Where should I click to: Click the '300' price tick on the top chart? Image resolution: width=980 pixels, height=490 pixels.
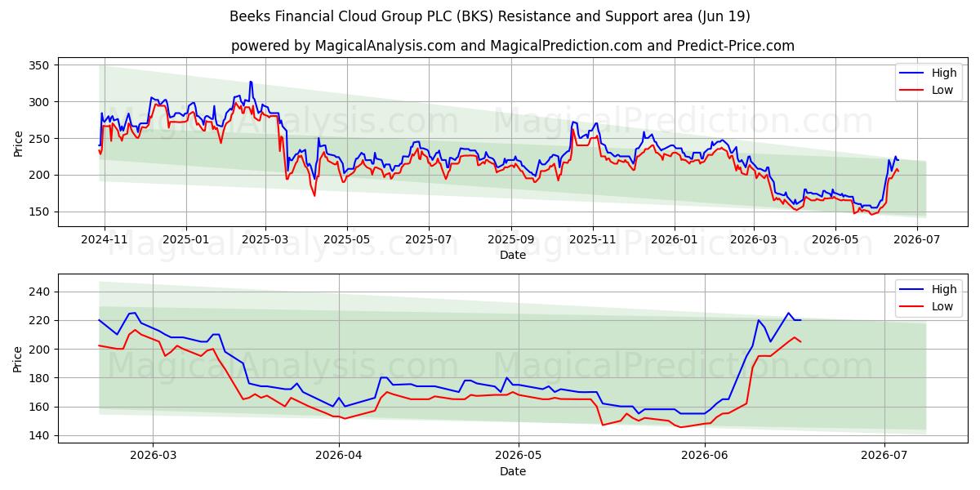40,102
